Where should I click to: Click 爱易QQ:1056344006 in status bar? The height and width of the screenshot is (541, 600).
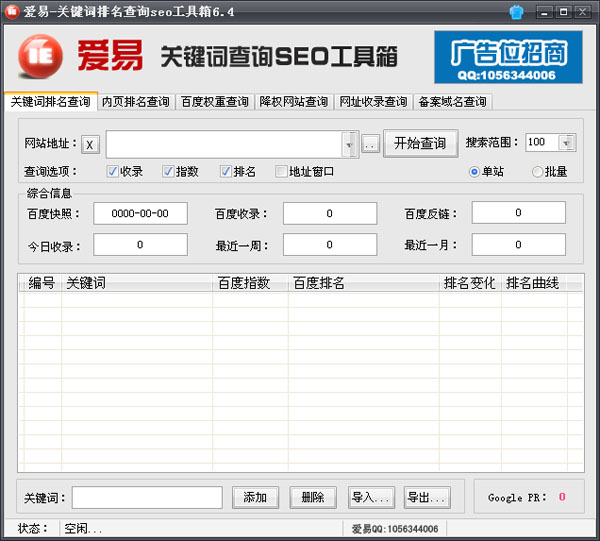point(395,529)
